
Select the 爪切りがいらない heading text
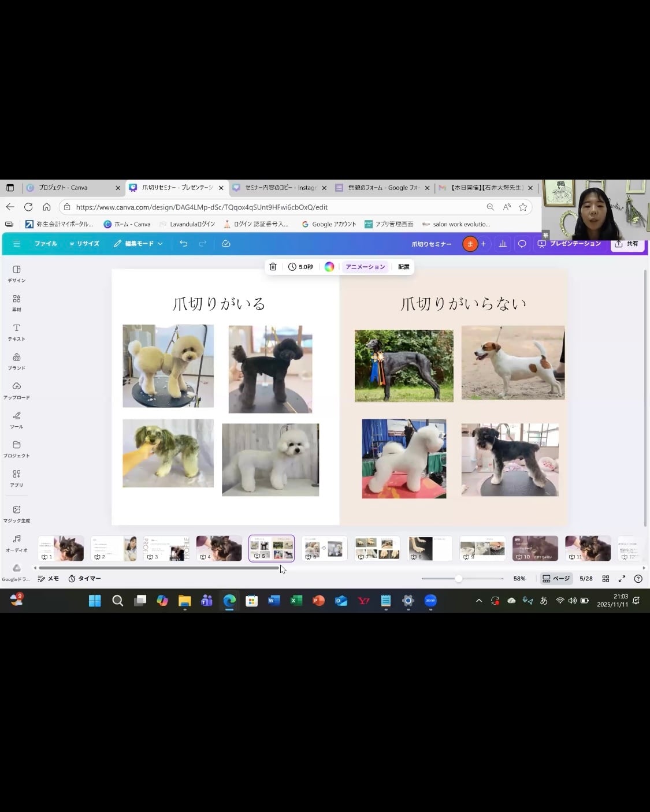(x=463, y=304)
